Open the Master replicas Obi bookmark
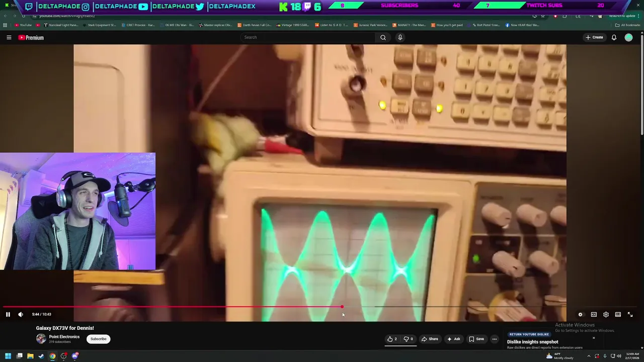This screenshot has width=644, height=362. [x=215, y=25]
